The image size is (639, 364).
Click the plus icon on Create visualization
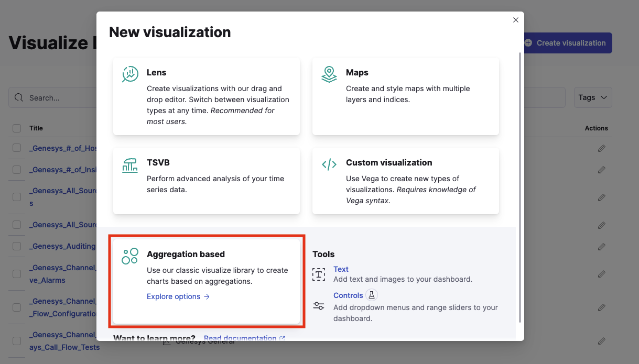click(x=528, y=43)
